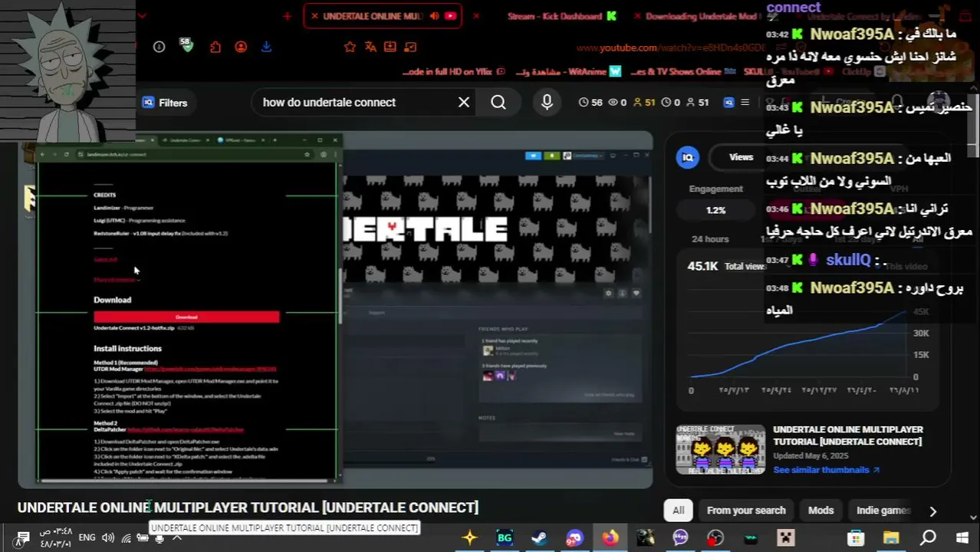980x552 pixels.
Task: Click the volume speaker icon in the system tray
Action: (108, 538)
